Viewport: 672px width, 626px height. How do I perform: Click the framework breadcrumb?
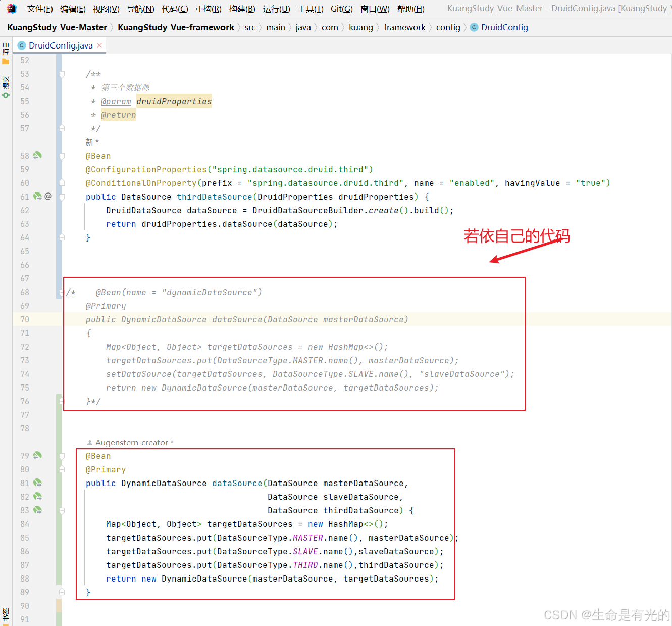[405, 27]
